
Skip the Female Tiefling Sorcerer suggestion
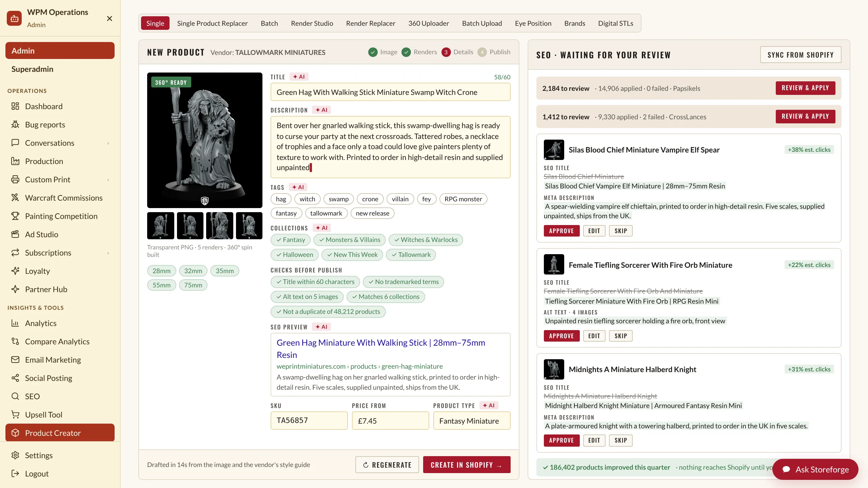click(x=621, y=336)
